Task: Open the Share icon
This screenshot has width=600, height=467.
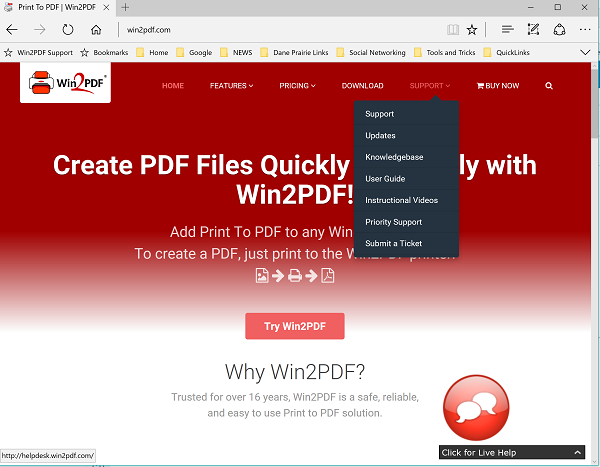Action: (559, 29)
